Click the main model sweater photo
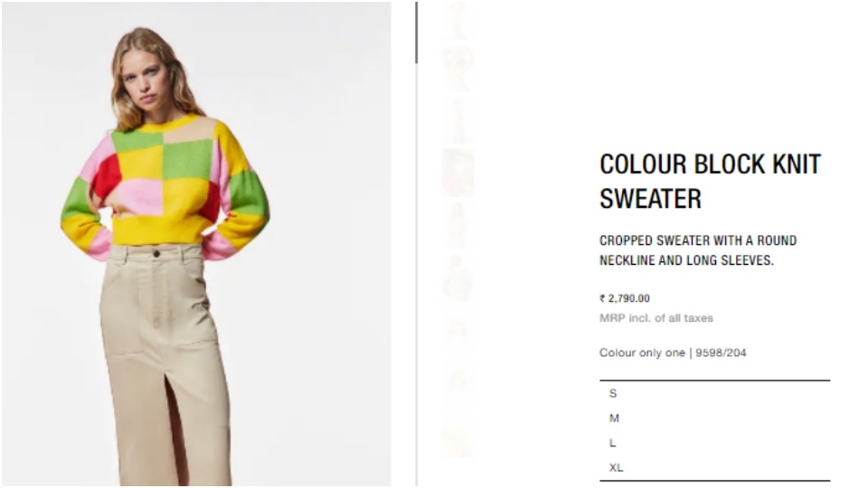The width and height of the screenshot is (868, 488). tap(196, 244)
